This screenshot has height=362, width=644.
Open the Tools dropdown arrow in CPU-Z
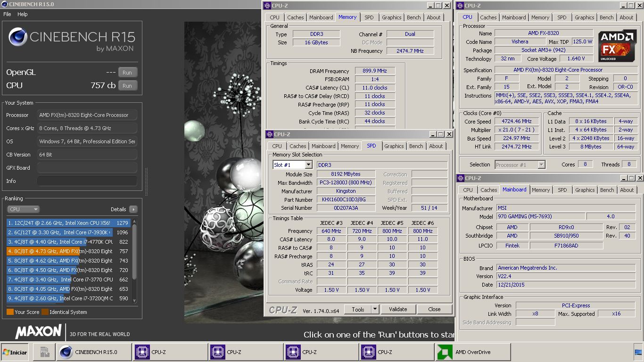click(375, 309)
